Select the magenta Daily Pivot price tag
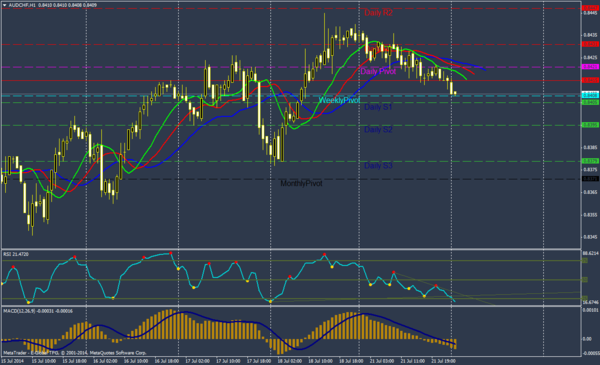Image resolution: width=600 pixels, height=365 pixels. tap(590, 67)
